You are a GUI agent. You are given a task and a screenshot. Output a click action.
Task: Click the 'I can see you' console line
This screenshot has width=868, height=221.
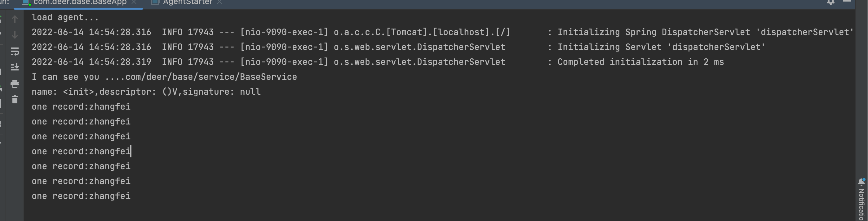pos(164,77)
